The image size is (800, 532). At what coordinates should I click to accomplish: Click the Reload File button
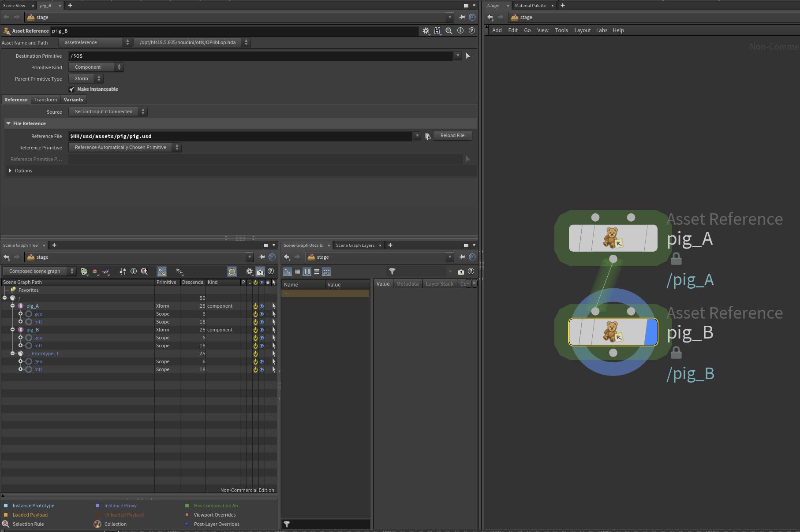[452, 136]
